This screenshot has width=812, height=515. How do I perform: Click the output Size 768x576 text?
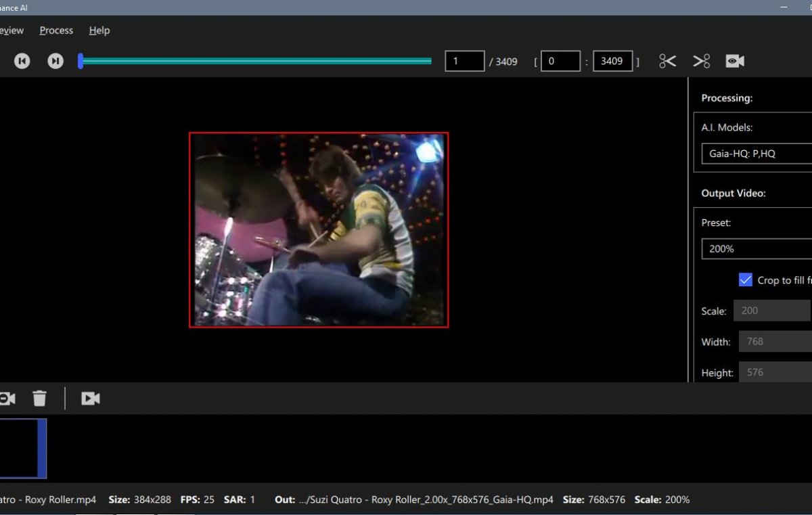coord(594,499)
